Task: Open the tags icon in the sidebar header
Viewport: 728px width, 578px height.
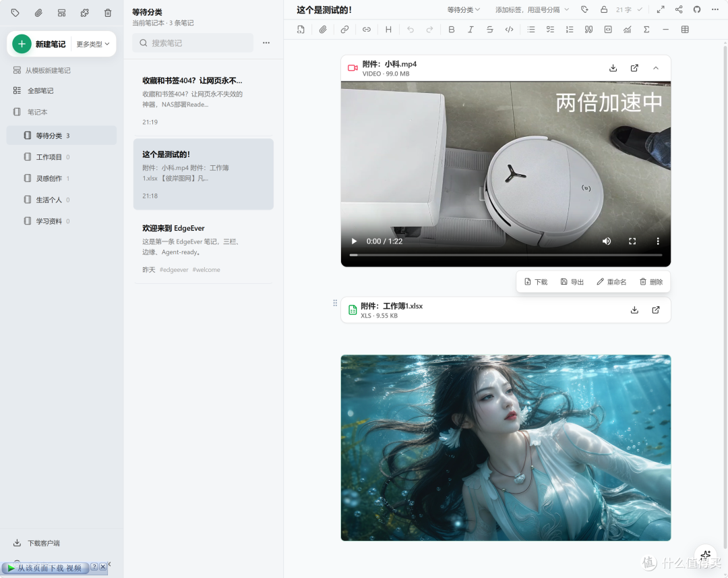Action: click(x=16, y=13)
